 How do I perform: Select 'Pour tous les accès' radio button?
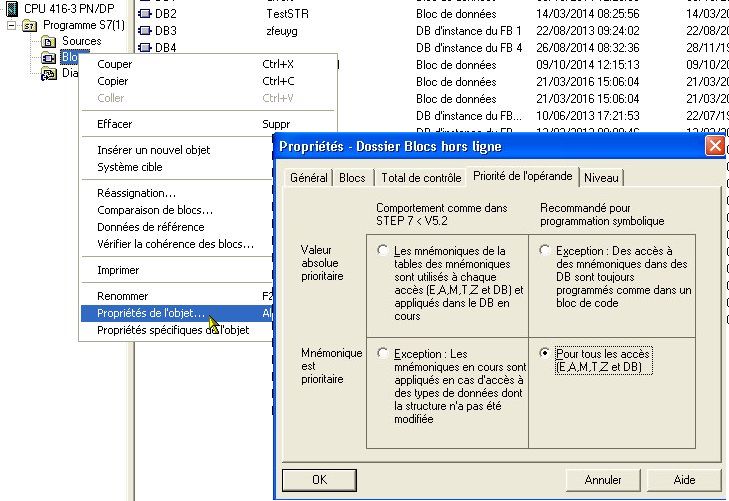544,354
